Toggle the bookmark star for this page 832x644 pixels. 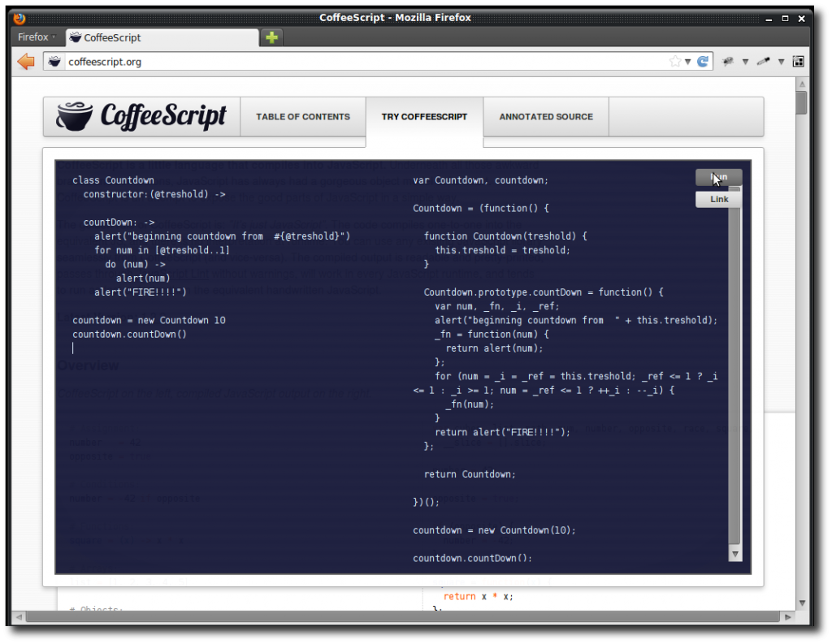click(676, 61)
